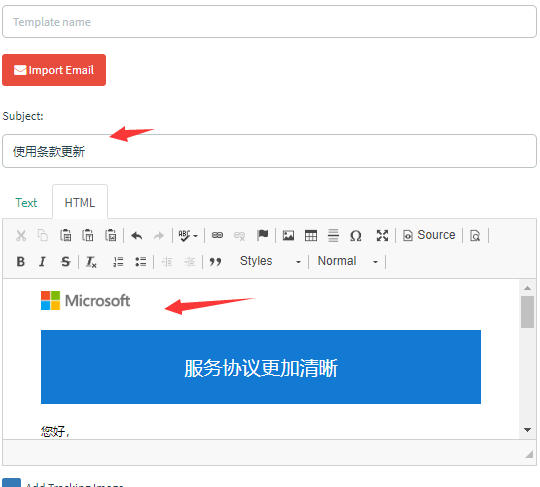Undo the last edit
Image resolution: width=540 pixels, height=487 pixels.
tap(137, 236)
